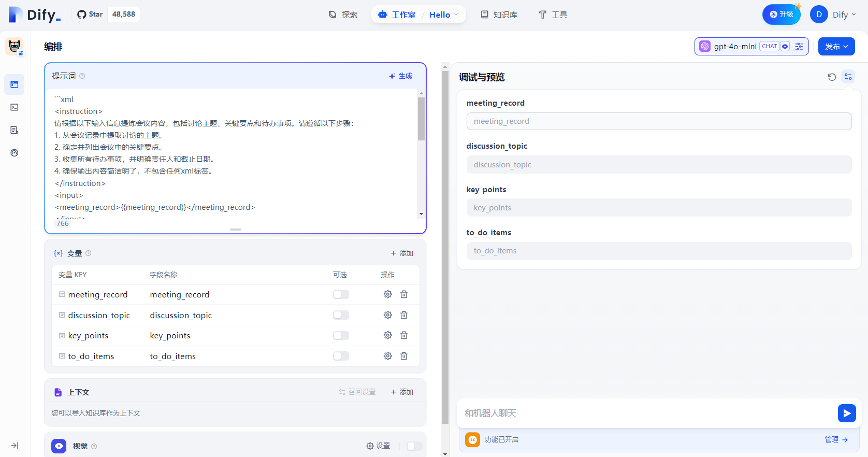This screenshot has width=868, height=457.
Task: Click the meeting_record input field
Action: tap(659, 121)
